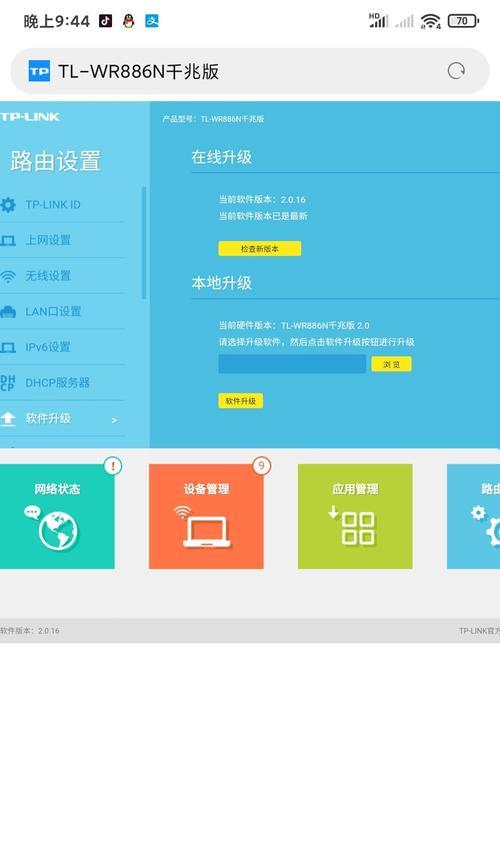Click the yellow 软件升级 button

pos(240,401)
